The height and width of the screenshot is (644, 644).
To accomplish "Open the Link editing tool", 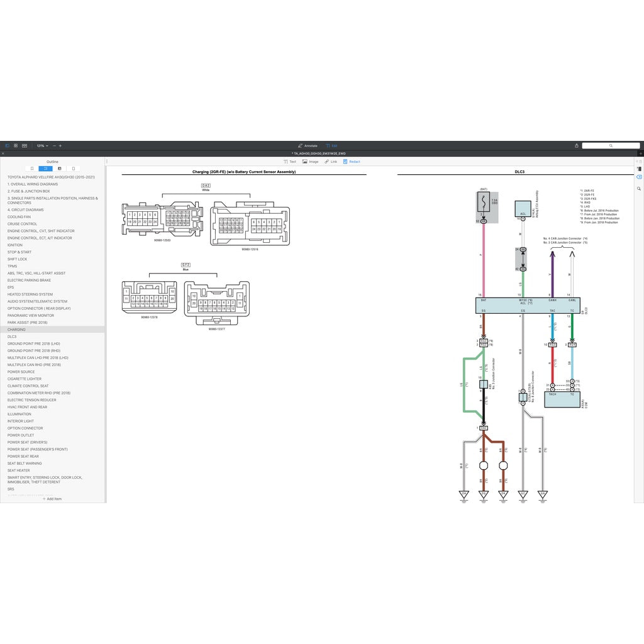I will click(x=330, y=161).
